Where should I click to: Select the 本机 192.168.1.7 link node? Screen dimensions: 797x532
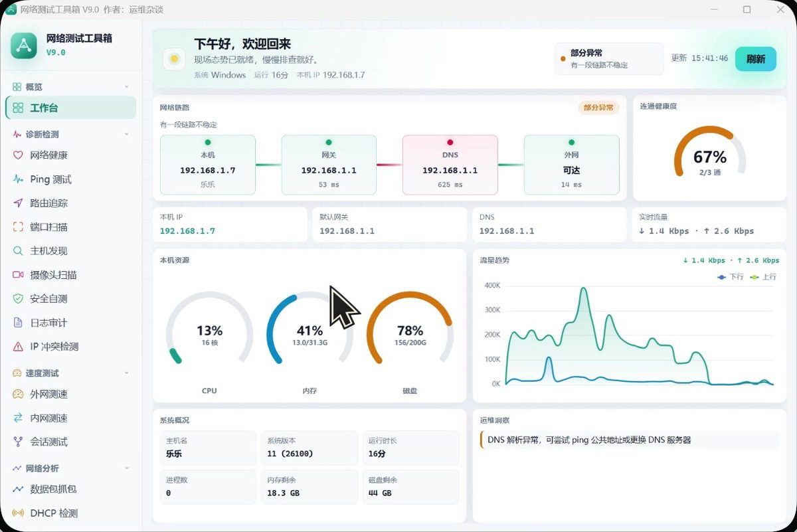(208, 165)
